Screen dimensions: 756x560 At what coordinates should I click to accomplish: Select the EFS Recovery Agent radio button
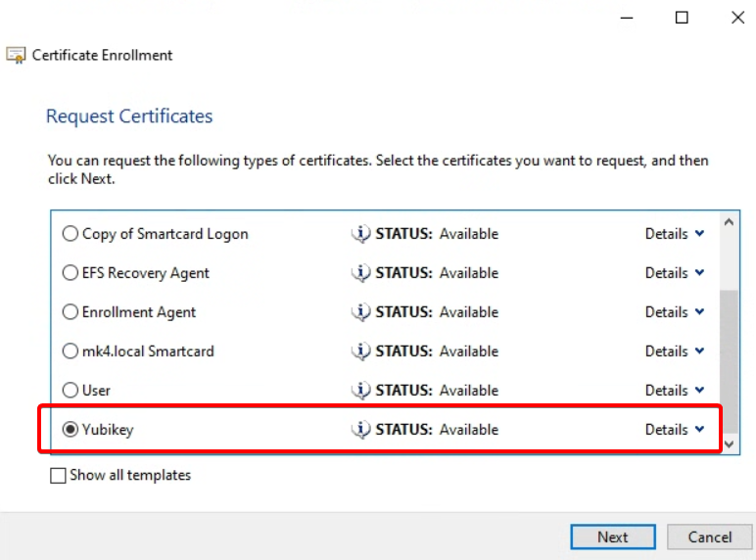coord(71,273)
